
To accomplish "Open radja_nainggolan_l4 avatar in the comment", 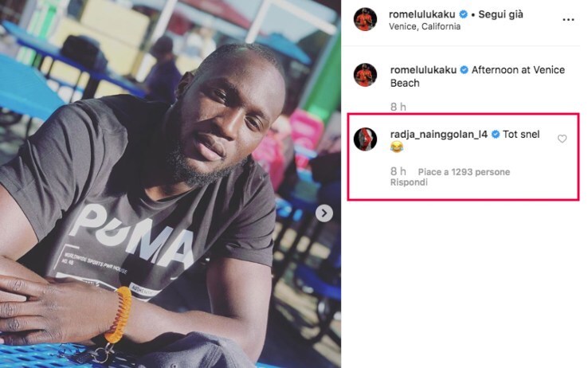I will 365,139.
